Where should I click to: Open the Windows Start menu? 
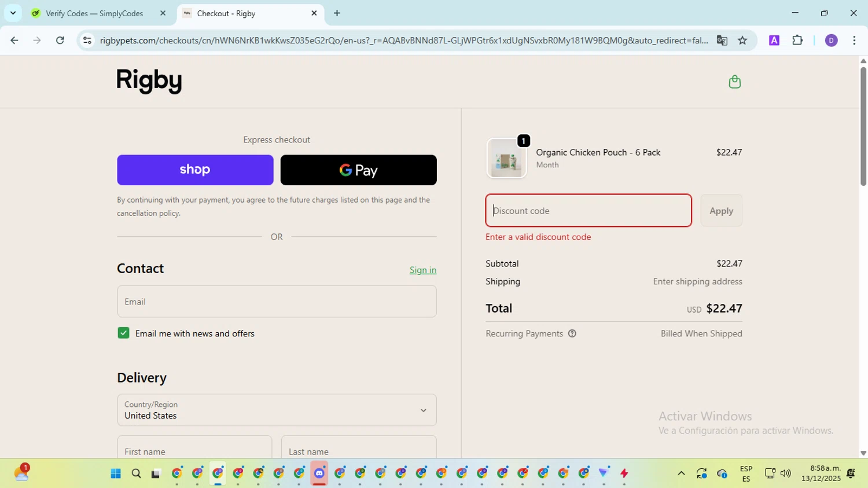pyautogui.click(x=116, y=474)
